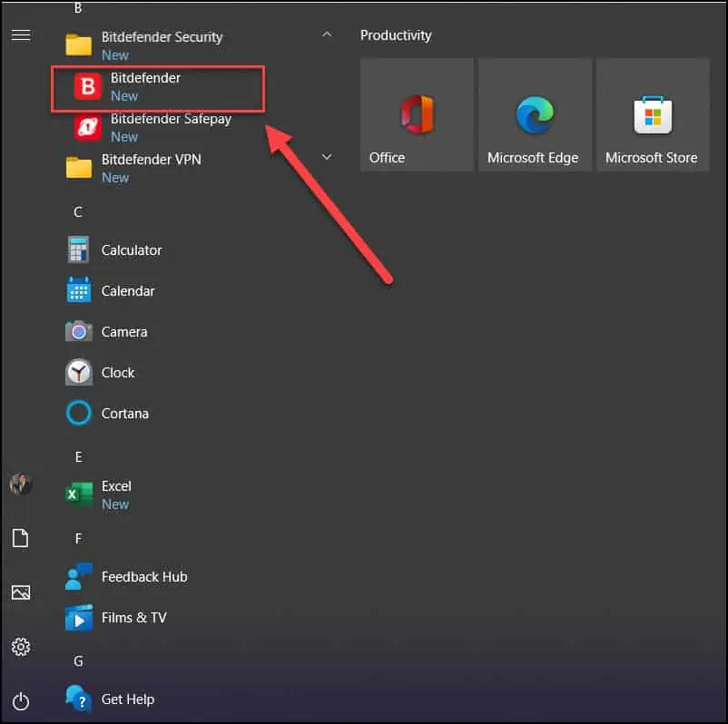Screen dimensions: 728x724
Task: Click the letter E section header
Action: coord(78,456)
